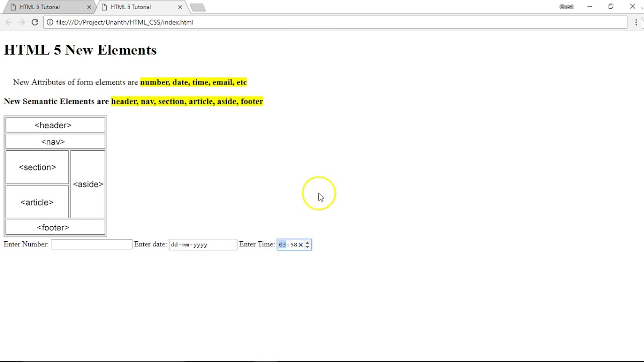
Task: Open the Chrome three-dot menu
Action: click(x=636, y=22)
